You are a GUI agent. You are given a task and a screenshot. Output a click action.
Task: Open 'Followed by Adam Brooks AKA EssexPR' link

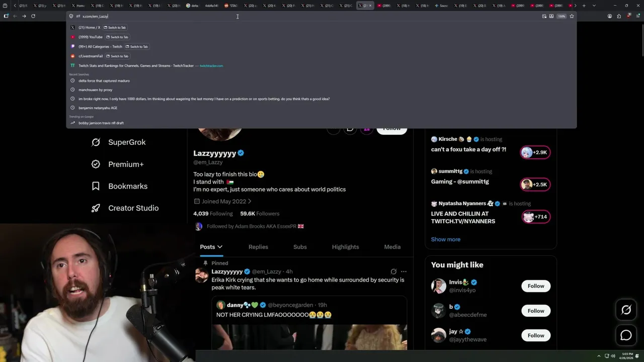pyautogui.click(x=255, y=226)
